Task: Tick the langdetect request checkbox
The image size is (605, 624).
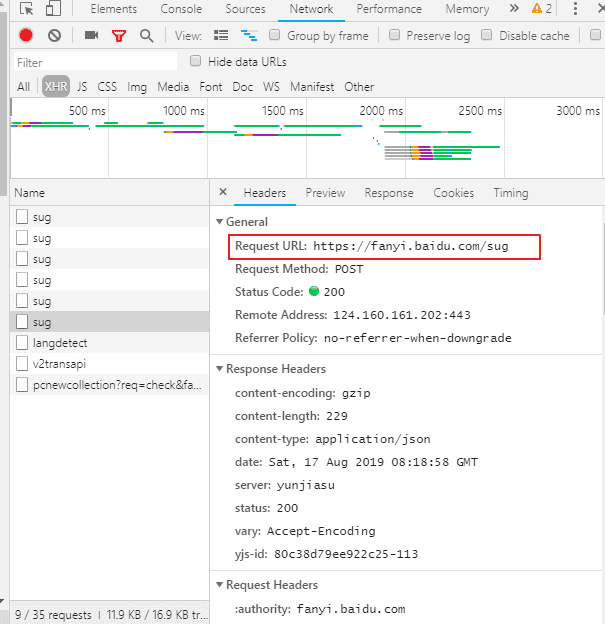Action: tap(22, 343)
